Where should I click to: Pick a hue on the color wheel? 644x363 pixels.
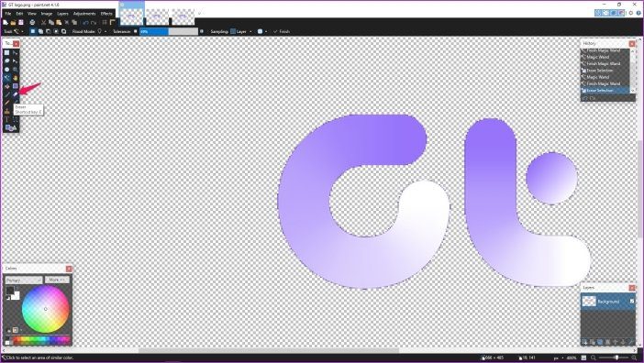pos(45,309)
